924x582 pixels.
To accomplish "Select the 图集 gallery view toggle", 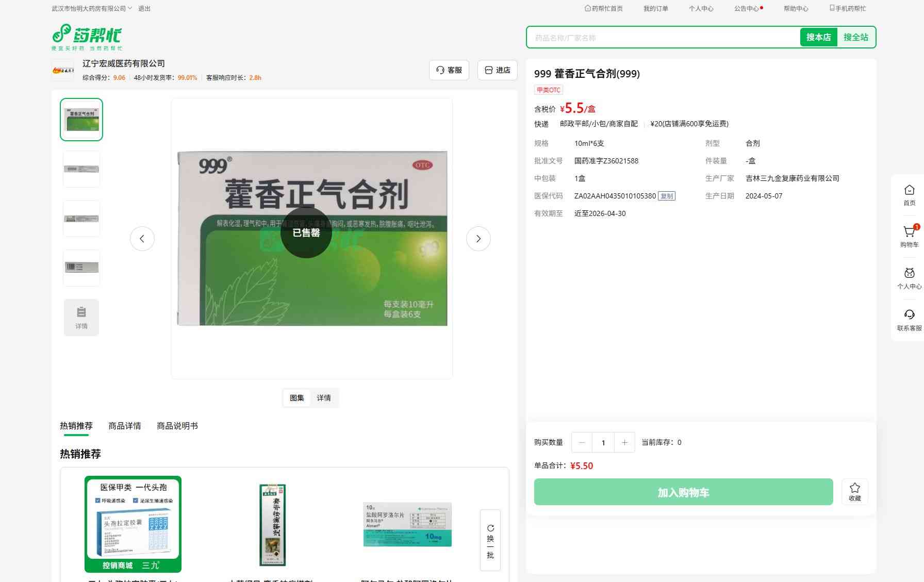I will pos(297,398).
